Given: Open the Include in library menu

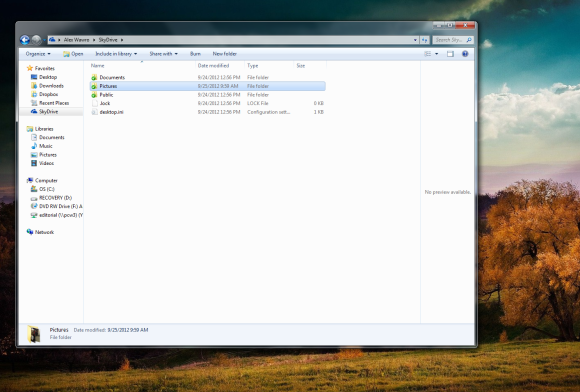Looking at the screenshot, I should point(116,54).
